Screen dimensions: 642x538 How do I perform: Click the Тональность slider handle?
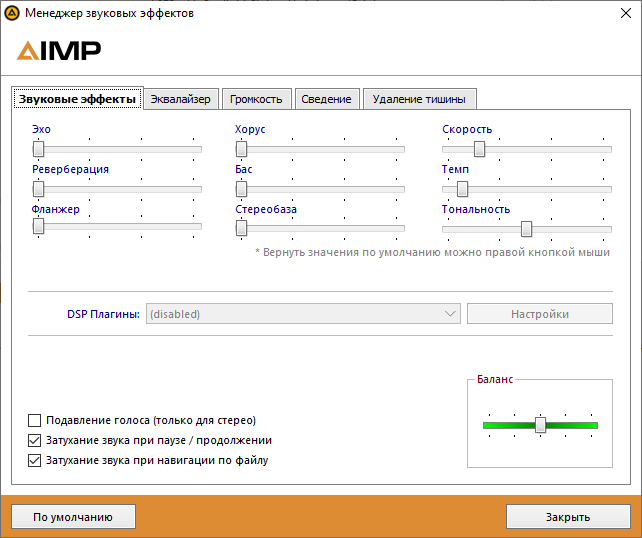pos(526,228)
